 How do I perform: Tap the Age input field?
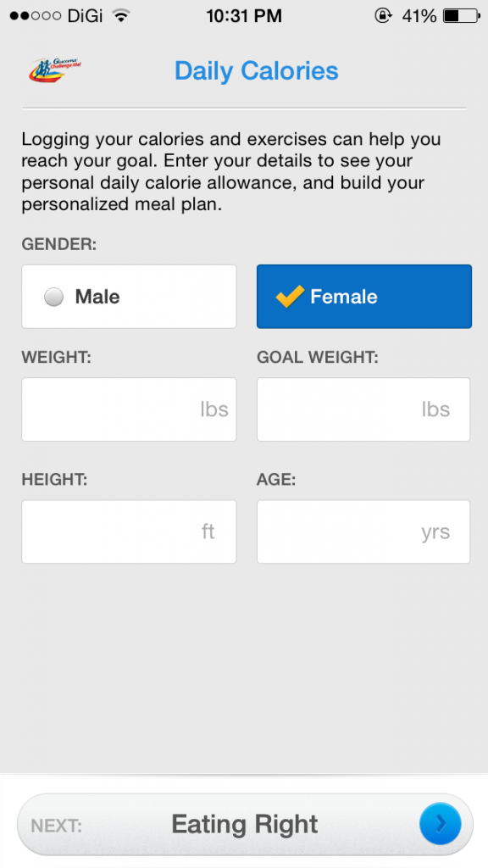pos(363,531)
